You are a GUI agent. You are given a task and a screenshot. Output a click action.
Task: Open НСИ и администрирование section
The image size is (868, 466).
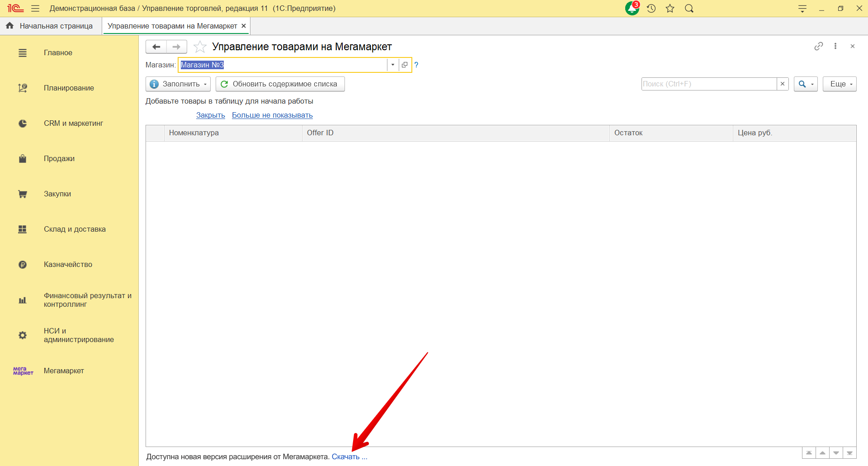coord(79,335)
